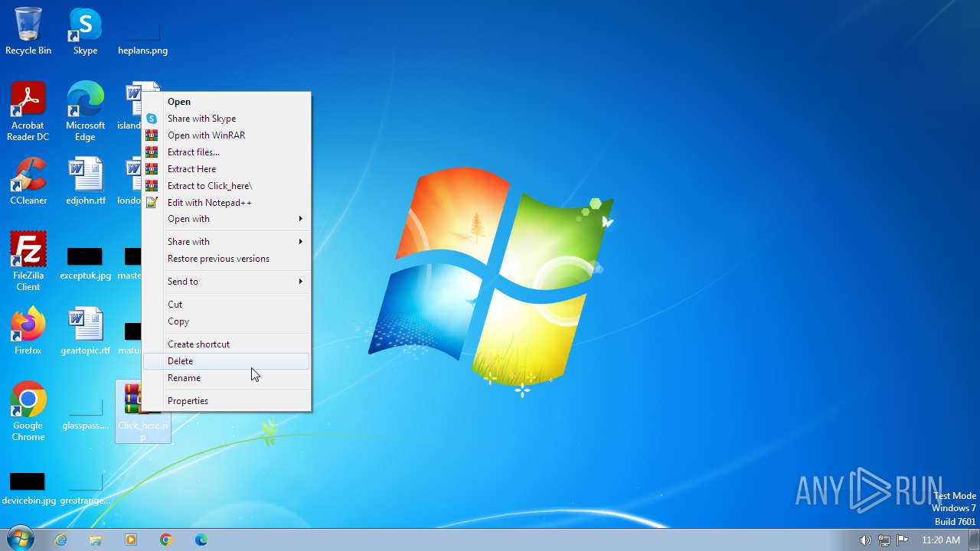Choose Cut in the context menu
The width and height of the screenshot is (980, 551).
[x=227, y=305]
